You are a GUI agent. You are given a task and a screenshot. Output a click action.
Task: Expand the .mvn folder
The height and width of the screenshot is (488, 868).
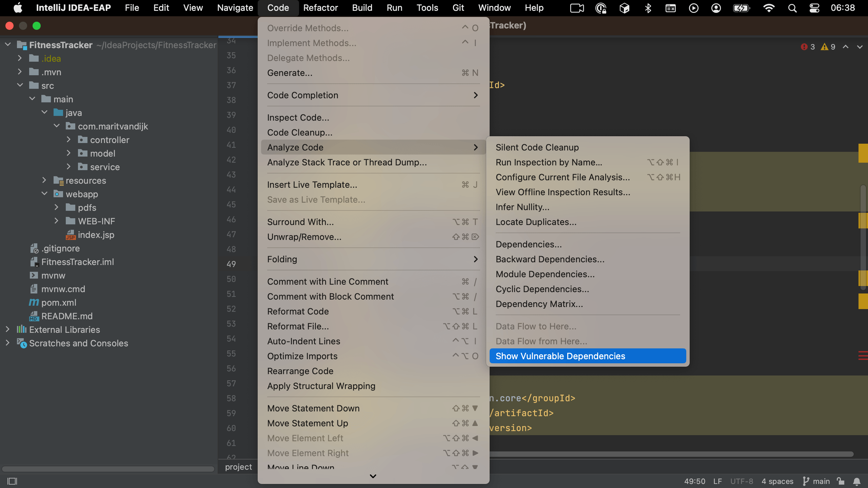click(20, 72)
